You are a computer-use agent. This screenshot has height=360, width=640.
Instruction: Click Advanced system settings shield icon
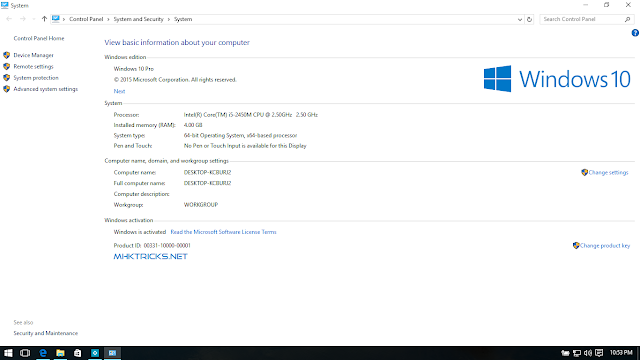[7, 89]
